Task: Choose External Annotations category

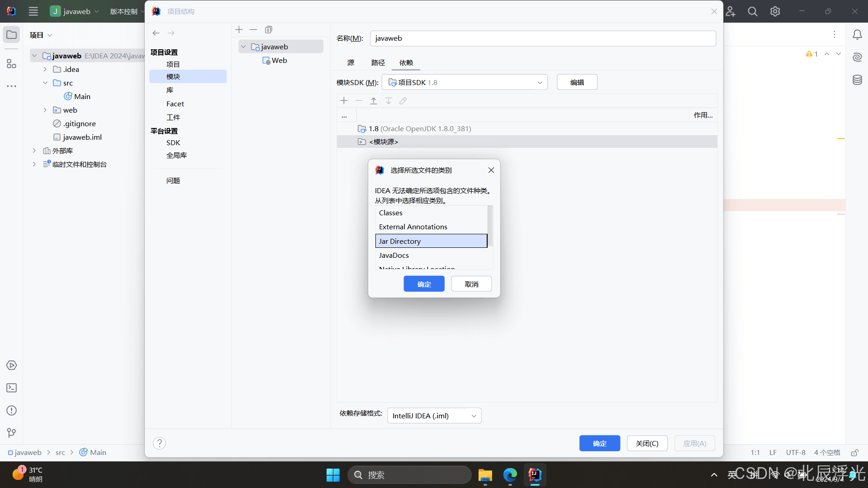Action: pos(432,227)
